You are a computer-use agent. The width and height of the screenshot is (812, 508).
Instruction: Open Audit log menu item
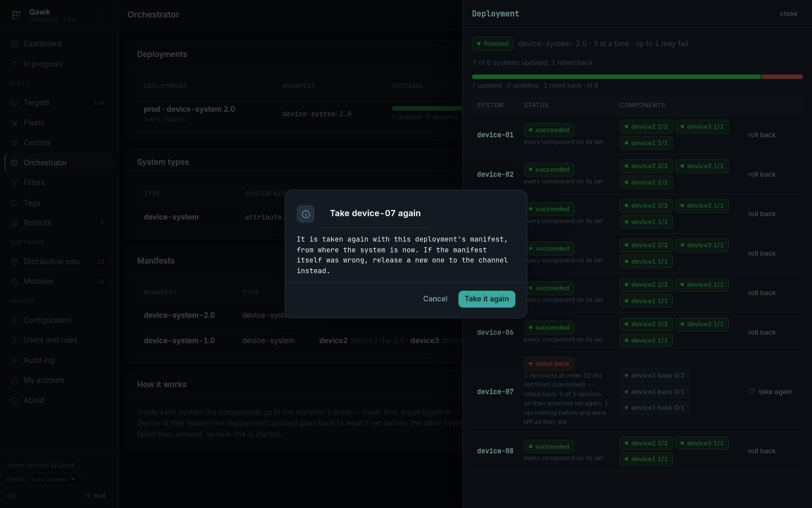click(59, 360)
